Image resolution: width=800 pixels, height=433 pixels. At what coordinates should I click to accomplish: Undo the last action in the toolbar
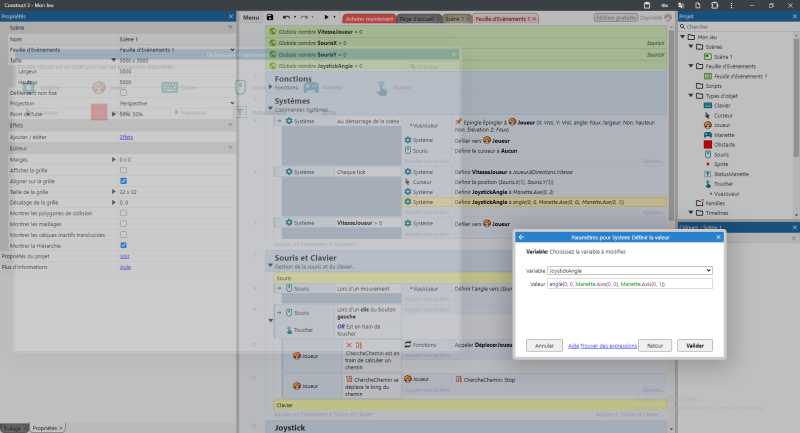pos(286,17)
